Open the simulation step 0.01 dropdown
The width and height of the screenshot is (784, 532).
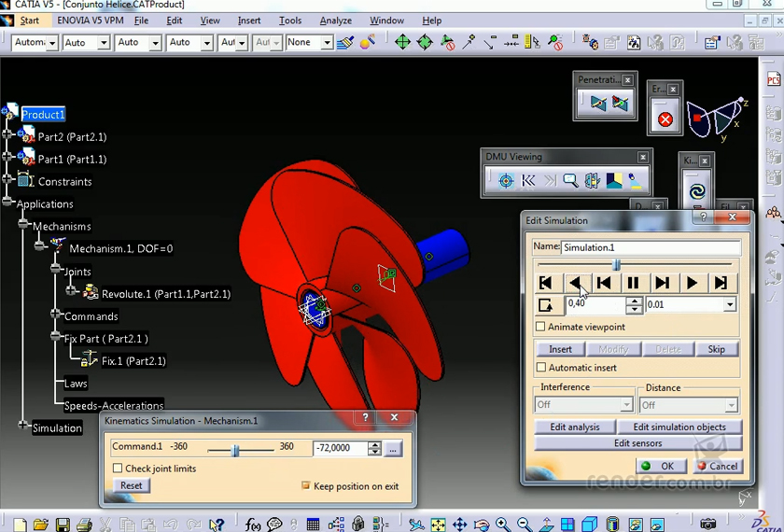pyautogui.click(x=729, y=304)
